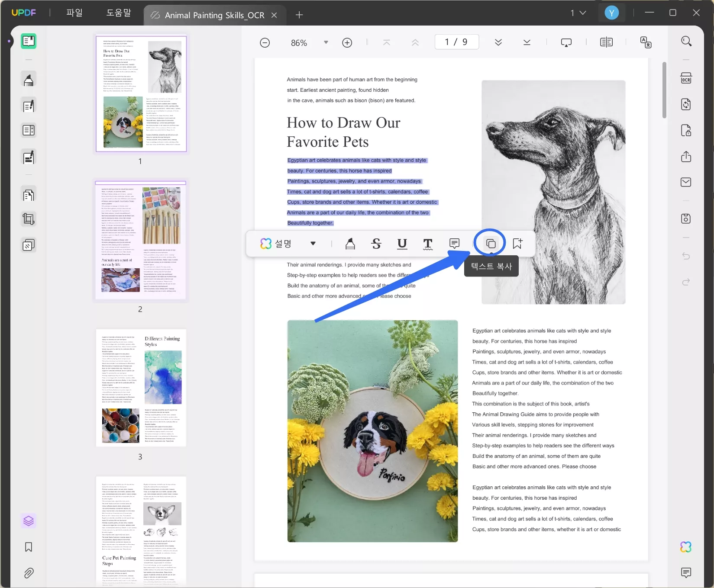The width and height of the screenshot is (714, 588).
Task: Open the Batch stamp tool in sidebar
Action: tap(29, 245)
